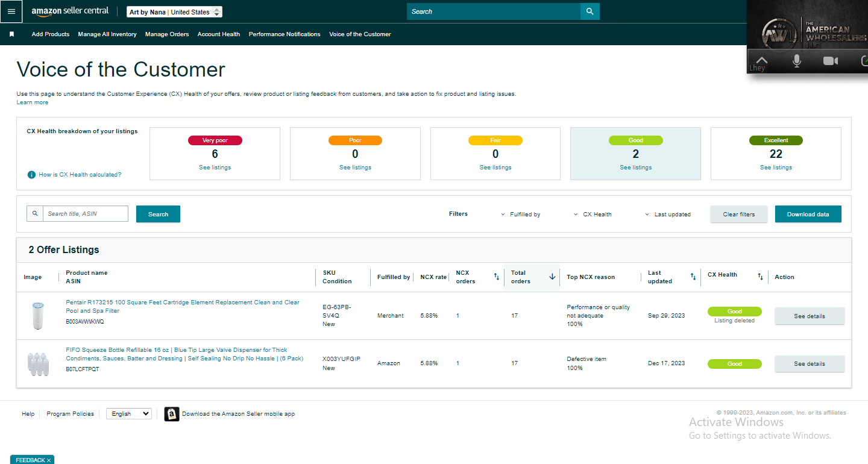Open the hamburger main menu
Image resolution: width=868 pixels, height=464 pixels.
click(11, 11)
